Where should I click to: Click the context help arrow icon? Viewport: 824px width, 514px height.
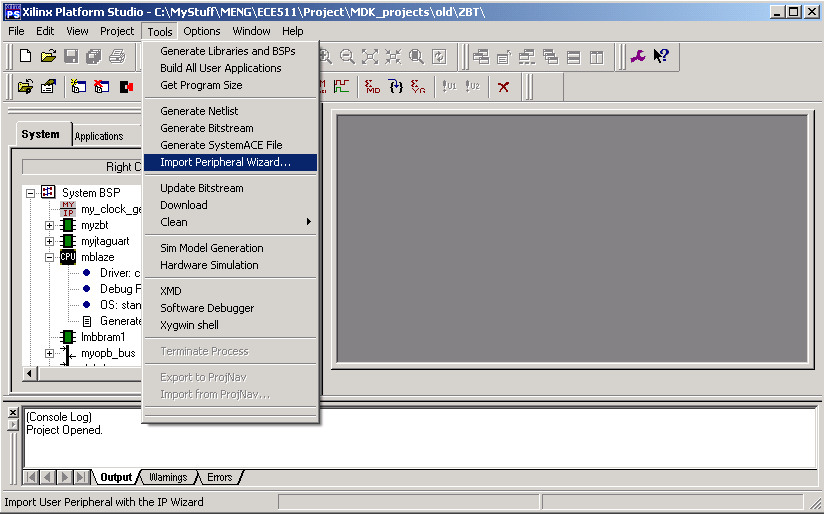(660, 57)
